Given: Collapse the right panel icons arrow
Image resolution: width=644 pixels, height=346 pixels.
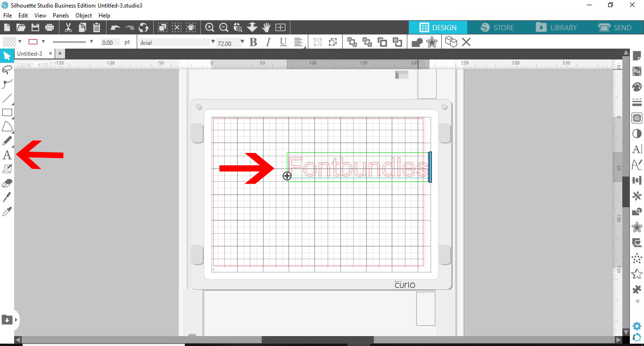Looking at the screenshot, I should pos(637,301).
